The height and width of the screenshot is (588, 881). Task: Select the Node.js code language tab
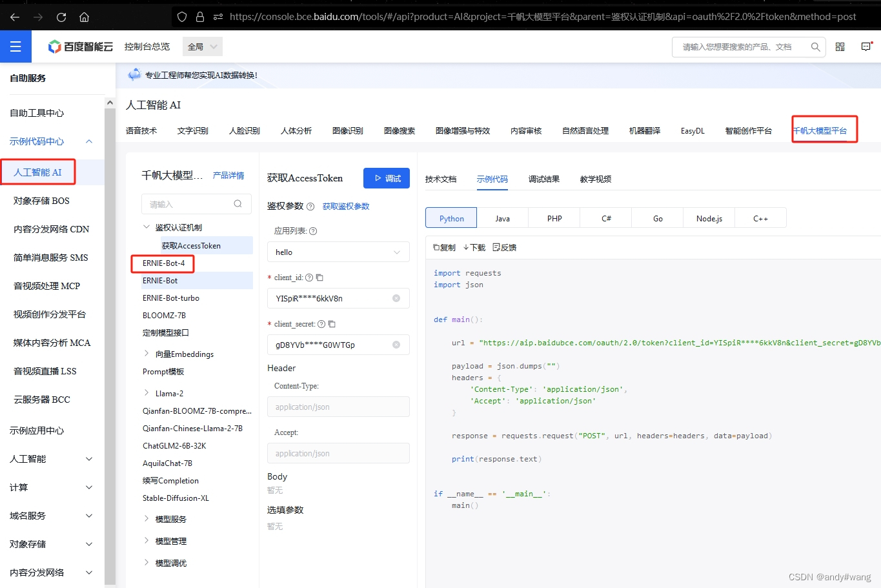point(709,218)
